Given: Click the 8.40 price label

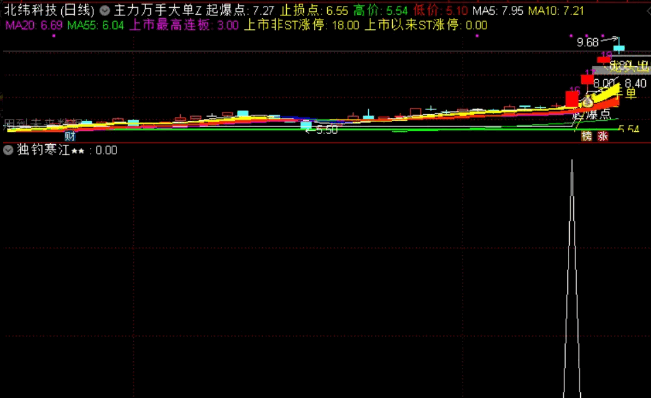Looking at the screenshot, I should (x=635, y=83).
